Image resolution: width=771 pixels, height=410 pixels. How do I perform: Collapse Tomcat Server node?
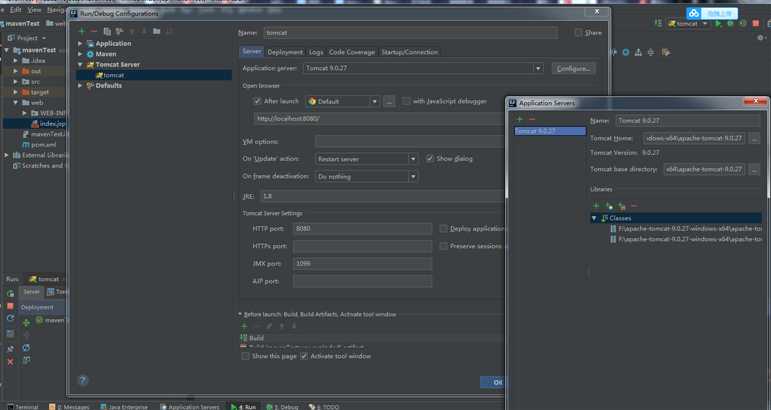pos(80,64)
